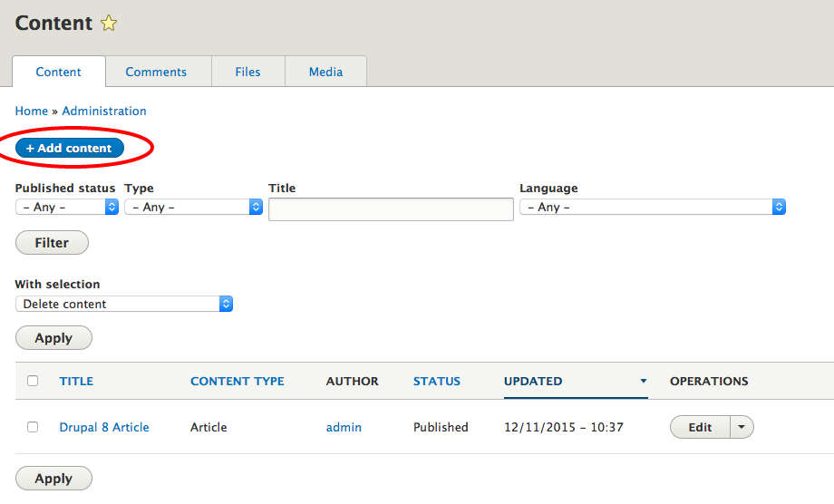Open the With selection action dropdown
Image resolution: width=834 pixels, height=504 pixels.
point(124,304)
